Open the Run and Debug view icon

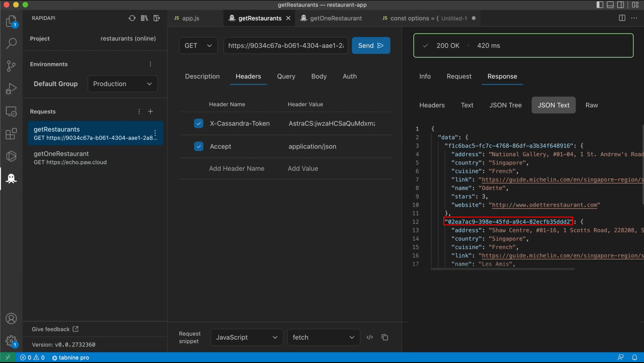pyautogui.click(x=11, y=88)
